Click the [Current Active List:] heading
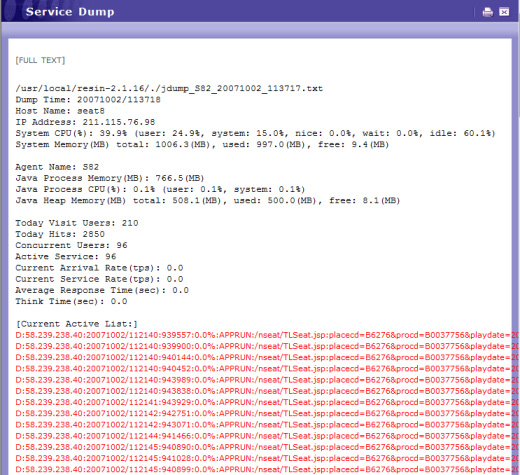The width and height of the screenshot is (520, 475). pyautogui.click(x=77, y=324)
